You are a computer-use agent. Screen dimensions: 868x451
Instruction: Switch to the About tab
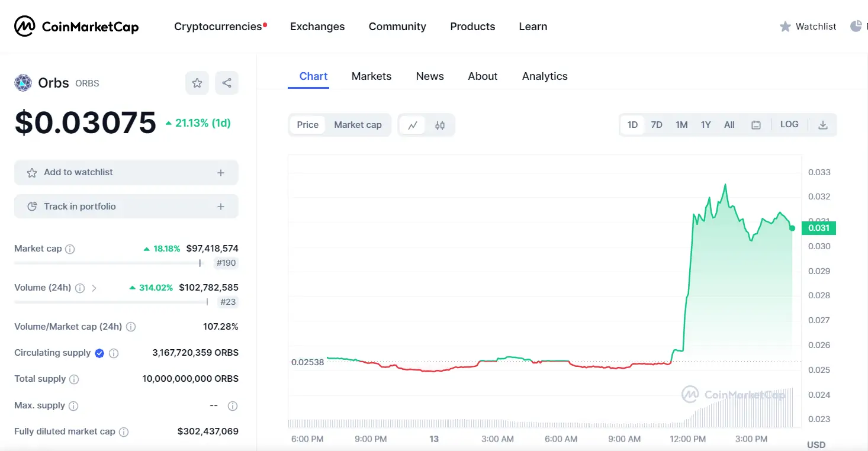tap(483, 76)
